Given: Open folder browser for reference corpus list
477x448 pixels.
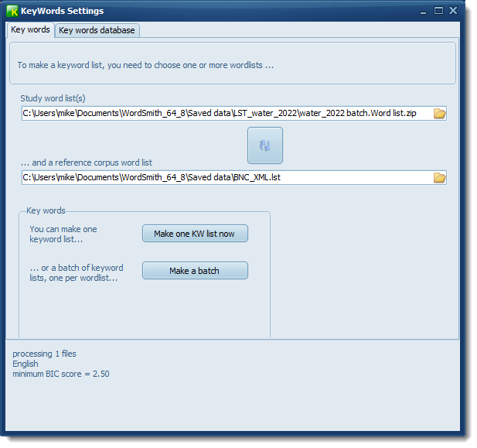Looking at the screenshot, I should pyautogui.click(x=439, y=178).
